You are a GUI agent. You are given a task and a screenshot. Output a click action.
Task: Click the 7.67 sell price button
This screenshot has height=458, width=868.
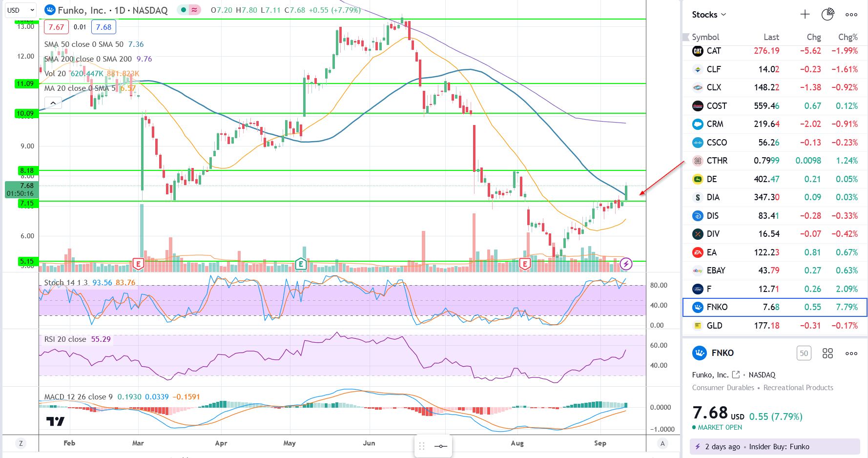pyautogui.click(x=56, y=27)
